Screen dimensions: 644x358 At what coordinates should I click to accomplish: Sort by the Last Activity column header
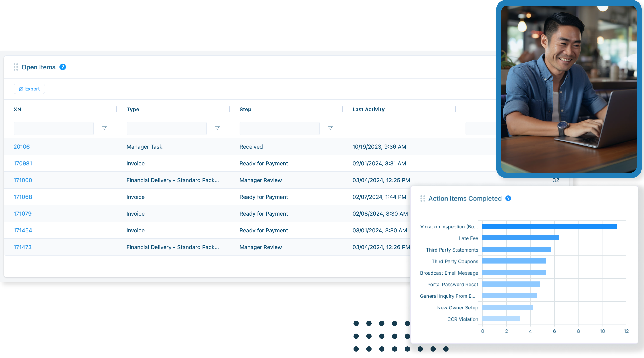tap(369, 109)
